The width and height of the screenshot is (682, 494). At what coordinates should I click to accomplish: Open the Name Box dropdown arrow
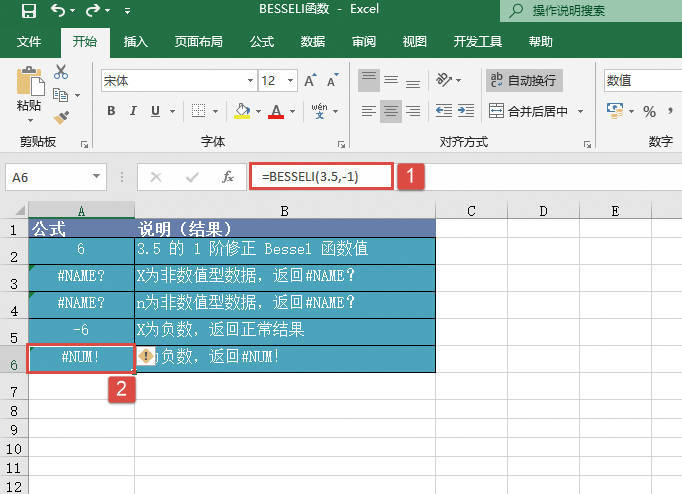(97, 177)
